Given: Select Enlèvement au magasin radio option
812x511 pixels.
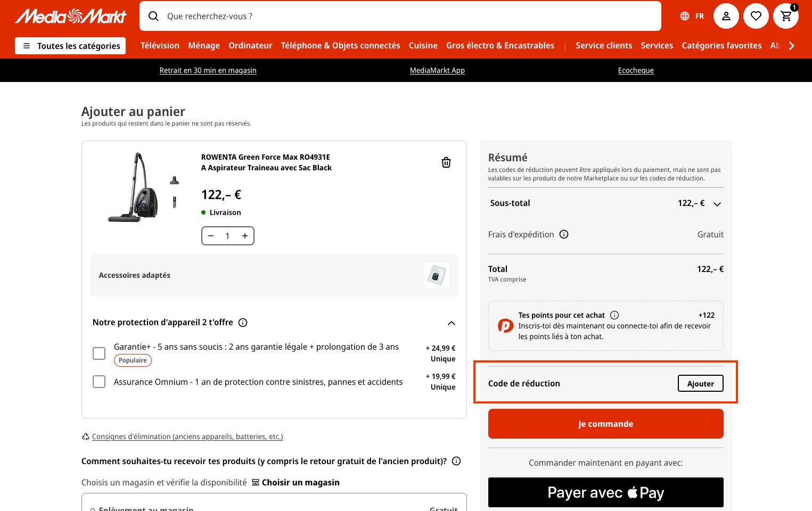Looking at the screenshot, I should click(x=93, y=509).
